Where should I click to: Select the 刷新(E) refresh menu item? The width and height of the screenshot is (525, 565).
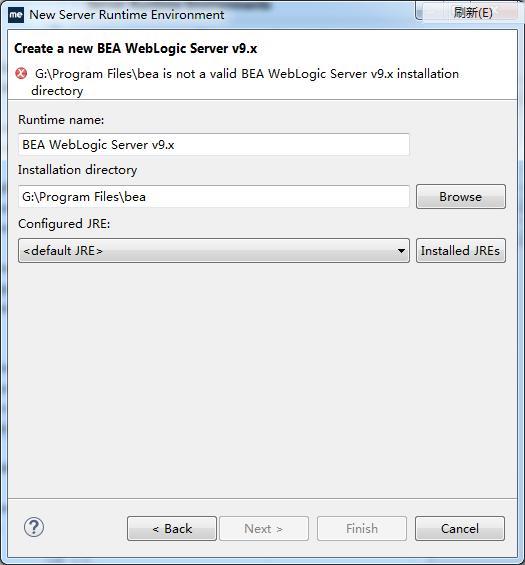coord(472,13)
